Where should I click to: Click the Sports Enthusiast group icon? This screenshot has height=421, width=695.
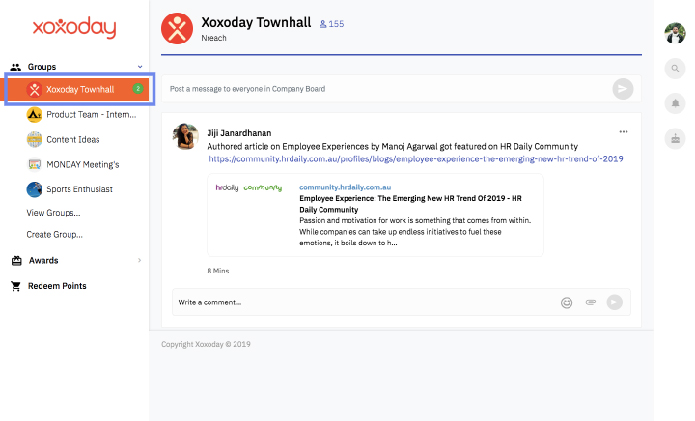(34, 189)
